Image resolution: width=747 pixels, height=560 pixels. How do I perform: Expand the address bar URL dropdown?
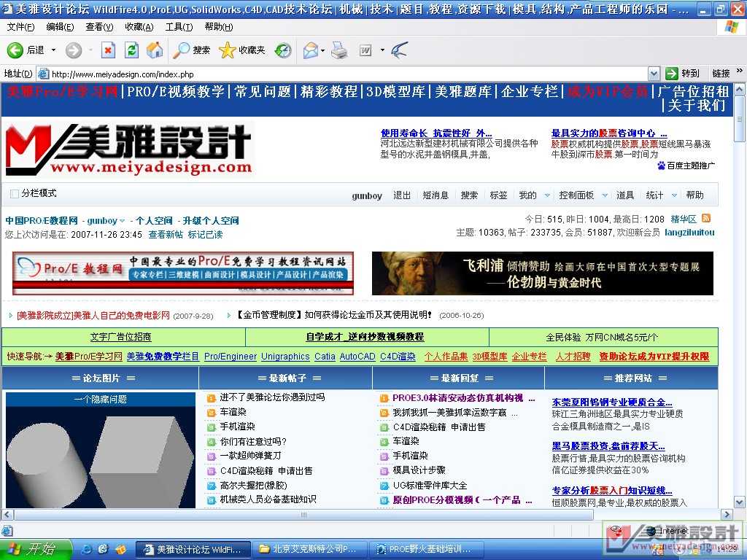tap(654, 74)
